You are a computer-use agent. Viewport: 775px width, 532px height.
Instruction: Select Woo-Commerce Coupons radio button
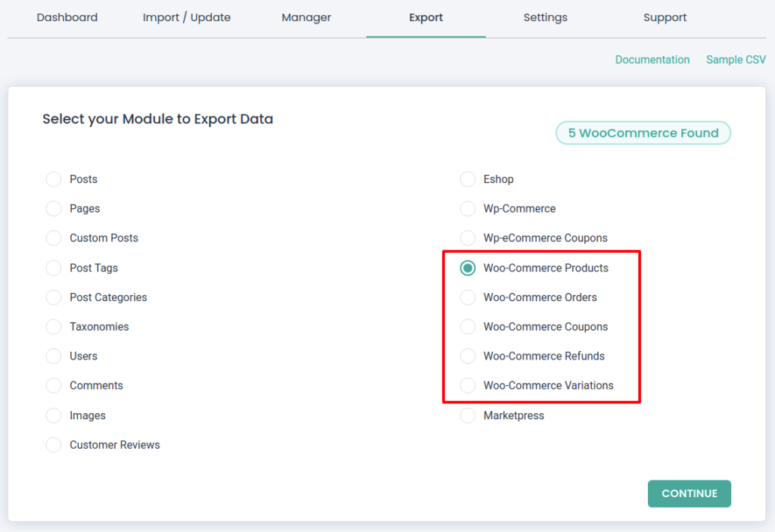[468, 327]
